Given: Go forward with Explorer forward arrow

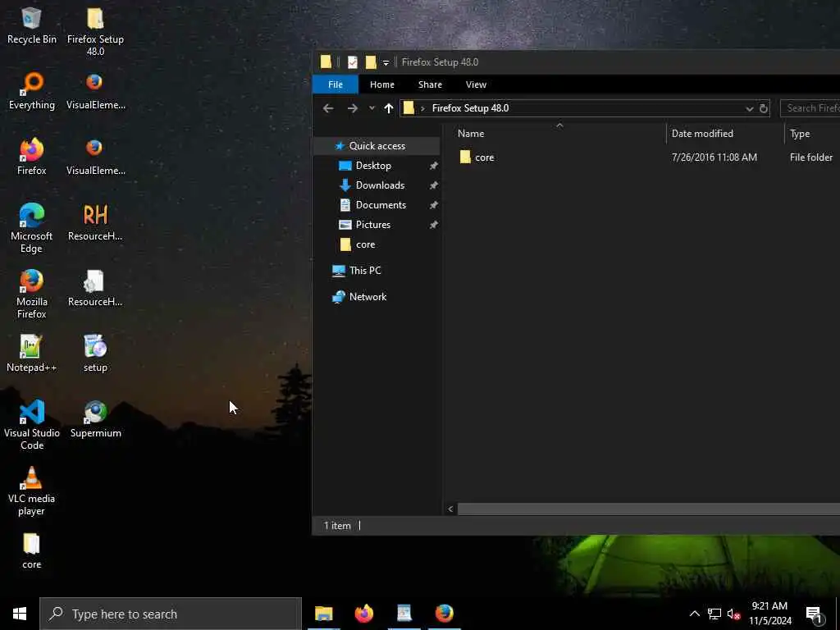Looking at the screenshot, I should coord(353,108).
